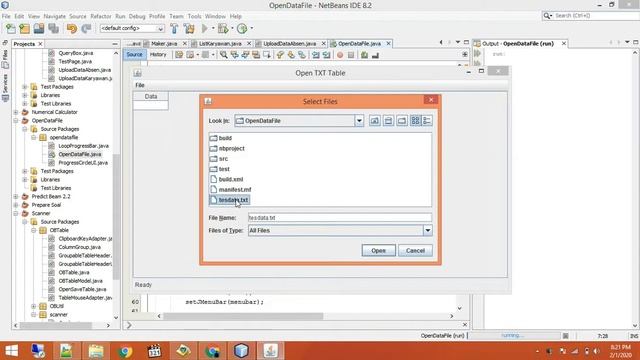The height and width of the screenshot is (360, 640).
Task: Click the red Start Macro Recording icon
Action: (340, 55)
